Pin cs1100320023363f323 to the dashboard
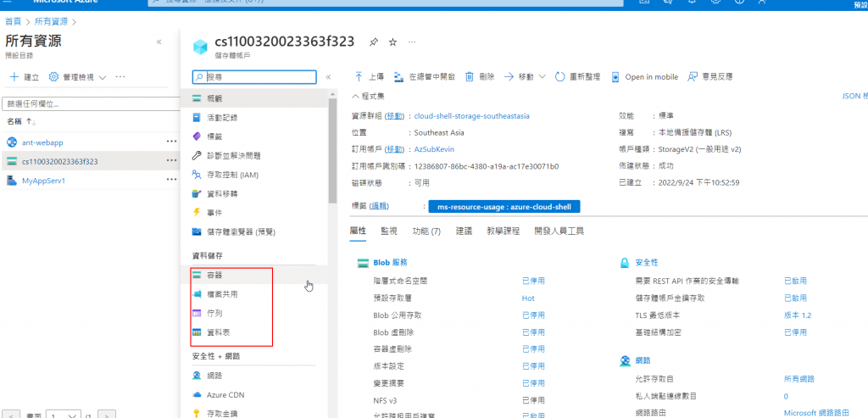Image resolution: width=868 pixels, height=418 pixels. tap(373, 42)
